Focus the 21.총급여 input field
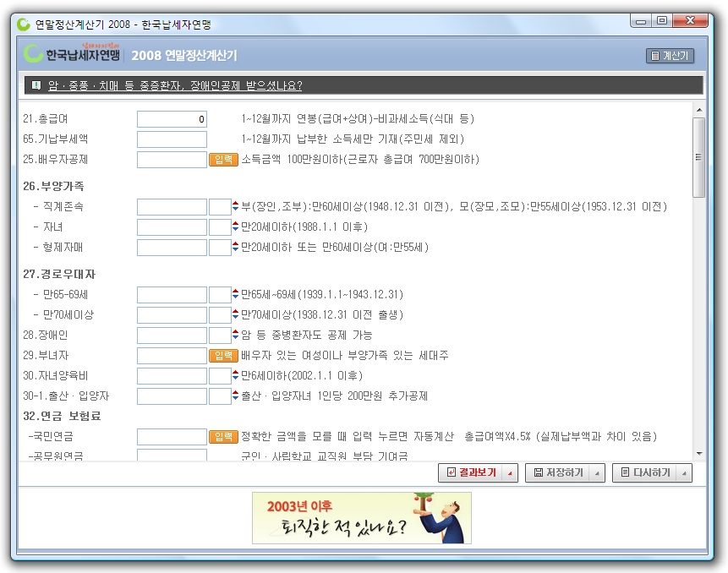The image size is (728, 573). tap(172, 119)
